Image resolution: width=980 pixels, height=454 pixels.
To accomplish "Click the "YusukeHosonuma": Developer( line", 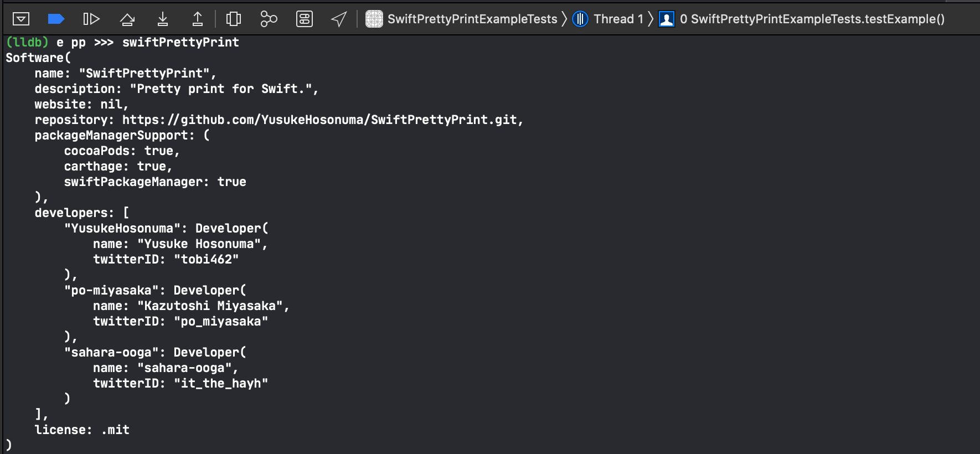I will pos(166,228).
